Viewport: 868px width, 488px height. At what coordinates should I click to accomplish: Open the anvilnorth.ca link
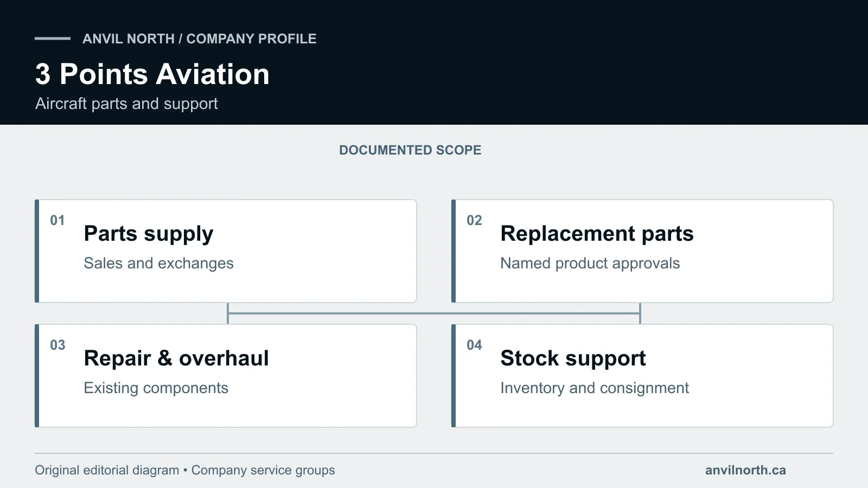click(x=745, y=470)
